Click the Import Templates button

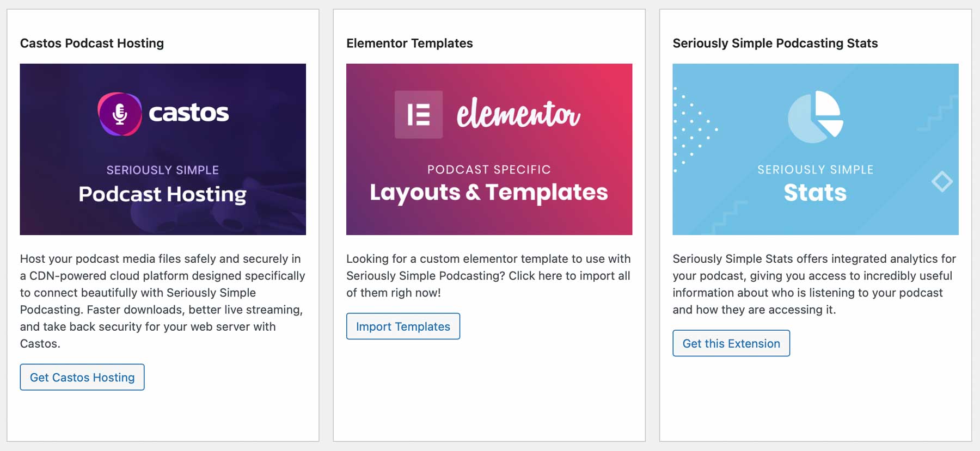pyautogui.click(x=403, y=326)
